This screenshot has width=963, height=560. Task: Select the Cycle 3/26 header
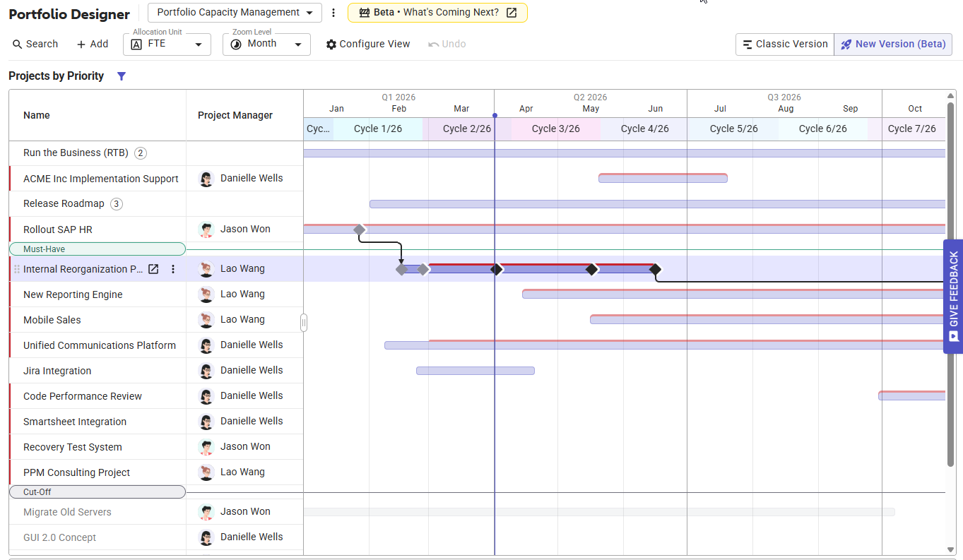[555, 129]
